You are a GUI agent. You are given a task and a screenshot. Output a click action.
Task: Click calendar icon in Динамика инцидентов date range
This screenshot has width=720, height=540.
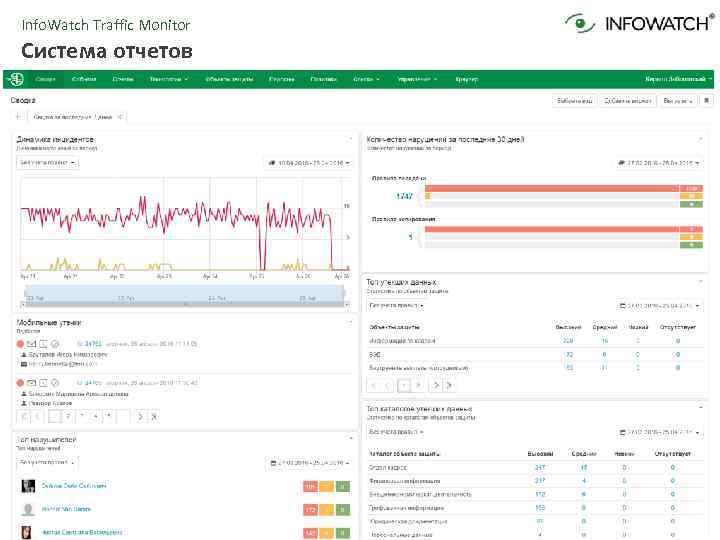pos(272,163)
